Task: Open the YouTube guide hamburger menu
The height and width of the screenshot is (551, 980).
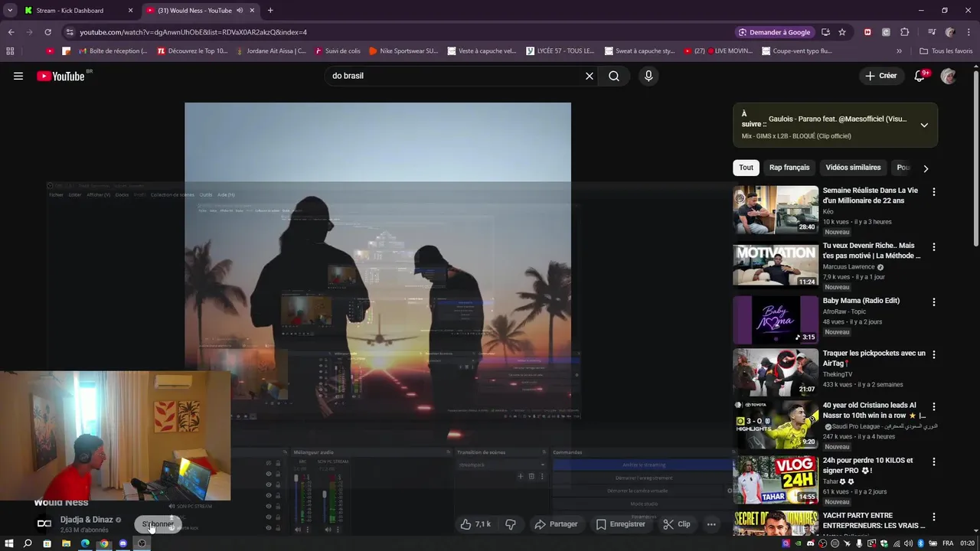Action: coord(18,76)
